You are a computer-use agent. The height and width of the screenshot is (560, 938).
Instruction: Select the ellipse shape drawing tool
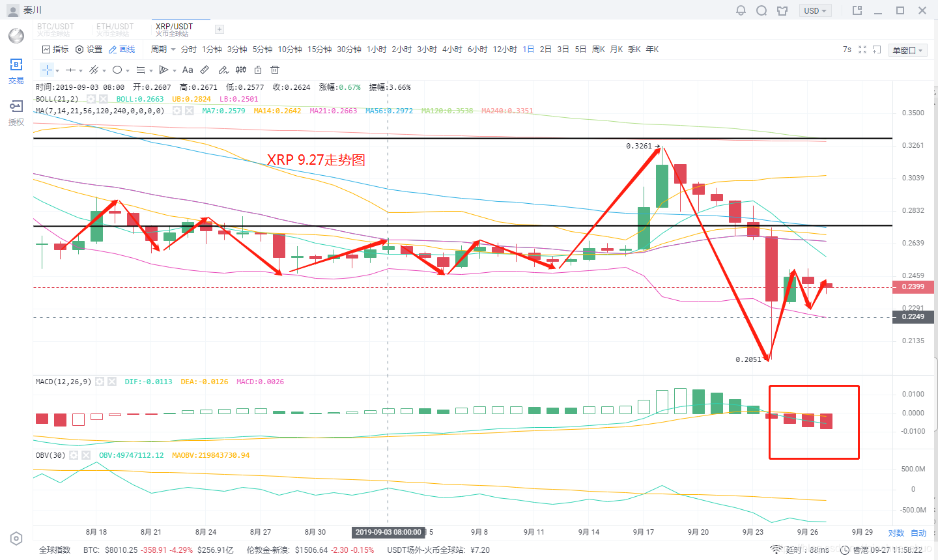click(x=117, y=70)
